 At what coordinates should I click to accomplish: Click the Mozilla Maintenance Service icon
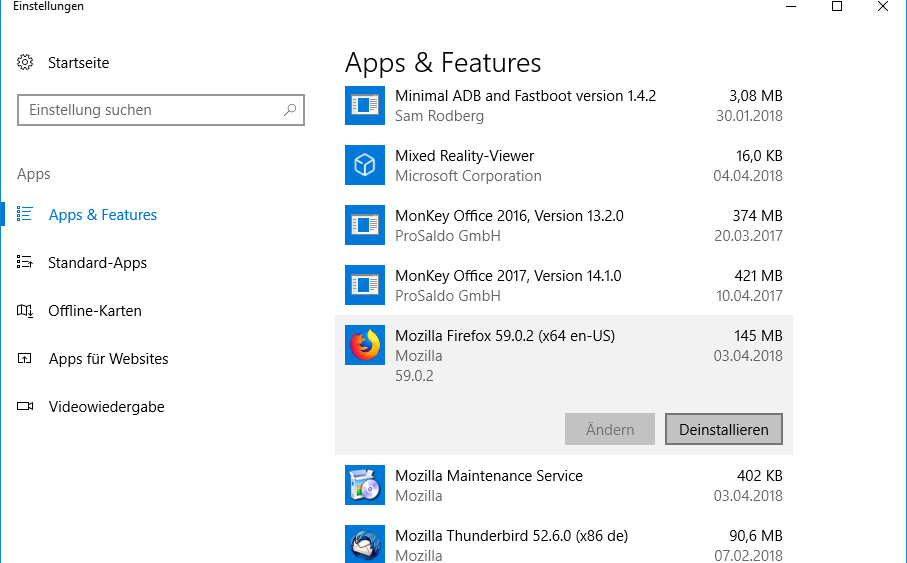pos(365,485)
